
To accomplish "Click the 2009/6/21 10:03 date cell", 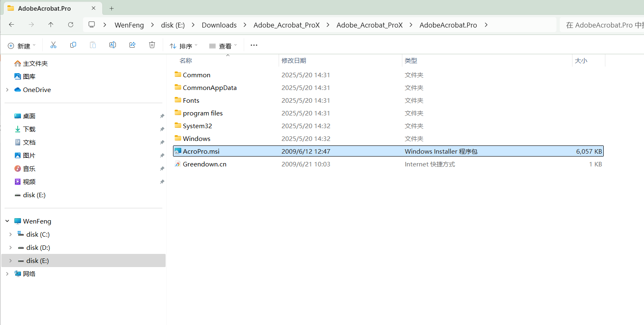I will [x=306, y=164].
